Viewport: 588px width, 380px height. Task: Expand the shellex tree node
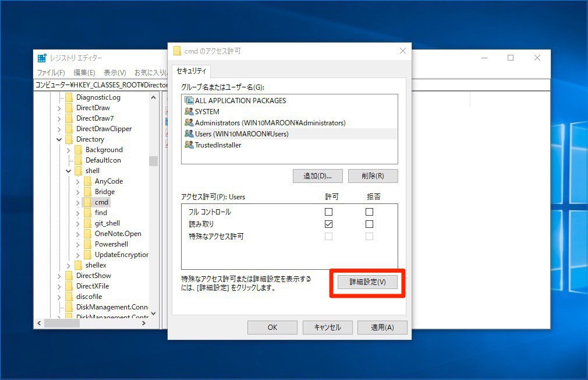pos(69,266)
